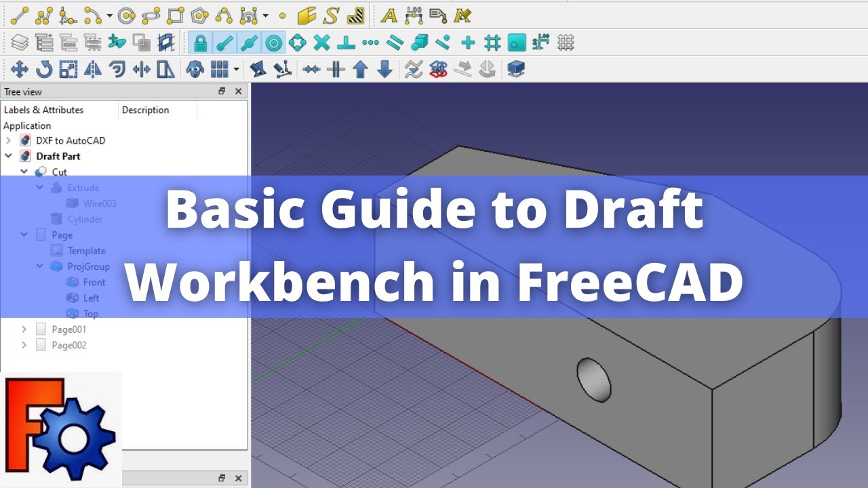Select the Polygon tool

click(199, 15)
